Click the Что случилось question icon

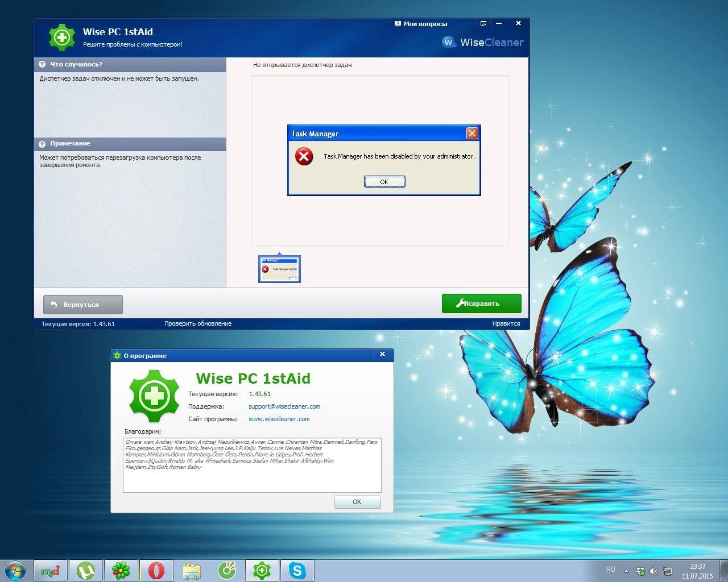[42, 65]
